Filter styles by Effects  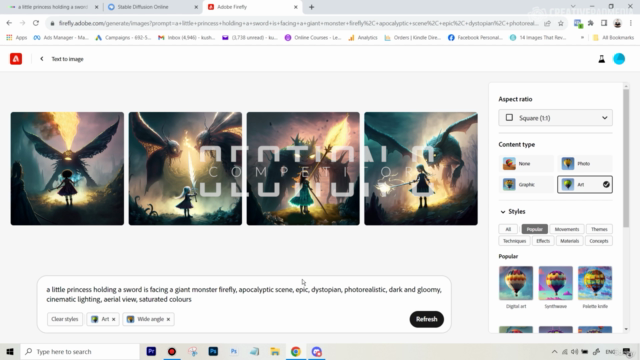coord(543,241)
